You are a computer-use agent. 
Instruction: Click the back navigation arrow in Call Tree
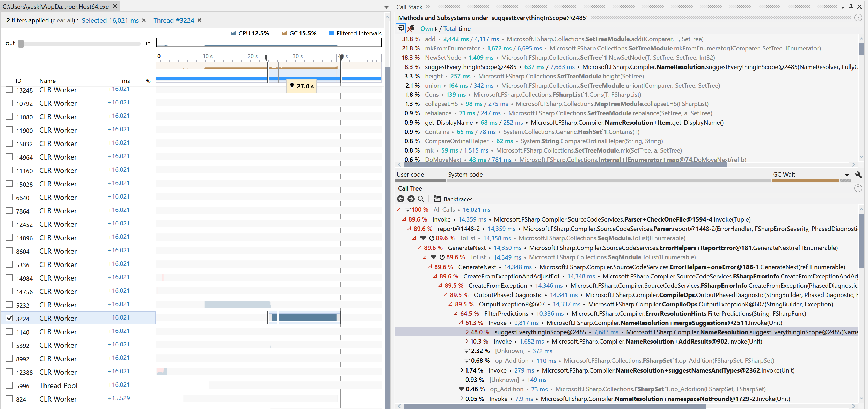[x=401, y=199]
